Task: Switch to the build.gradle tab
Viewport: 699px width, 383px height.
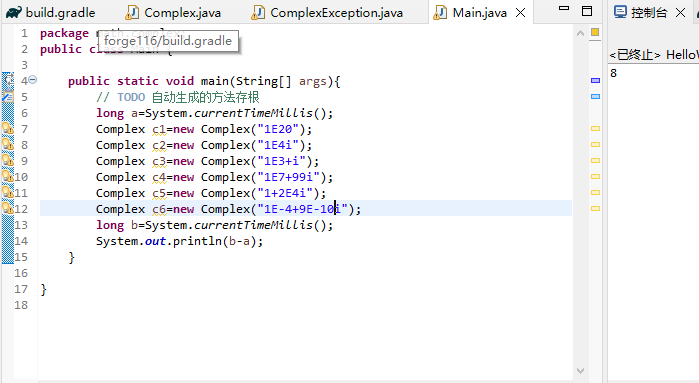Action: pyautogui.click(x=51, y=13)
